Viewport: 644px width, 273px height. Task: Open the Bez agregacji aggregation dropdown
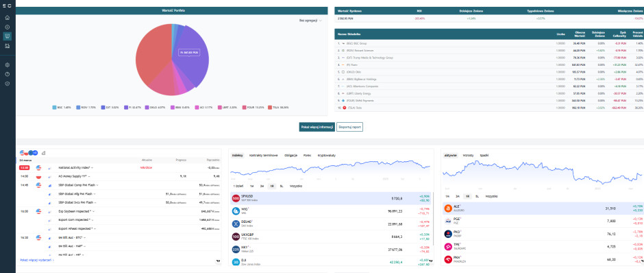pos(310,20)
